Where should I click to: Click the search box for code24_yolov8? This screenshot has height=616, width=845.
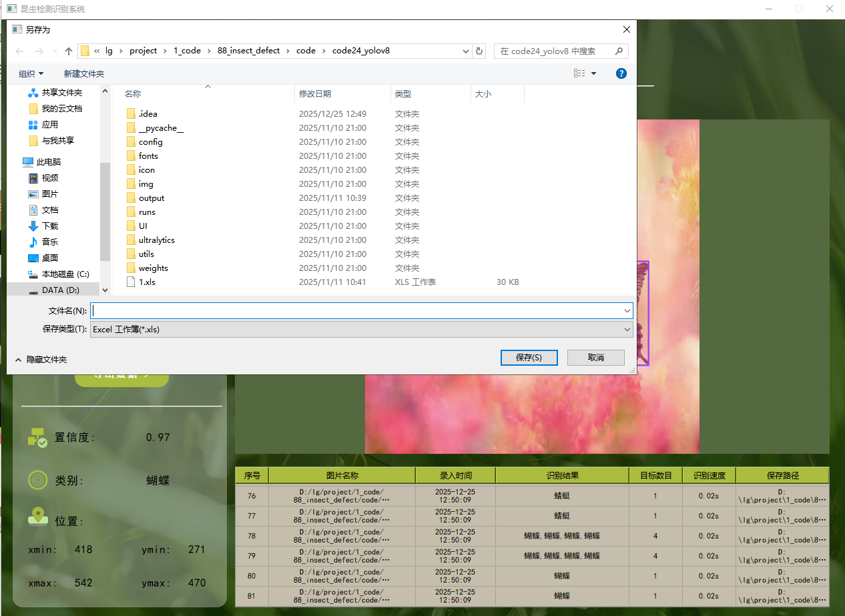click(x=561, y=51)
